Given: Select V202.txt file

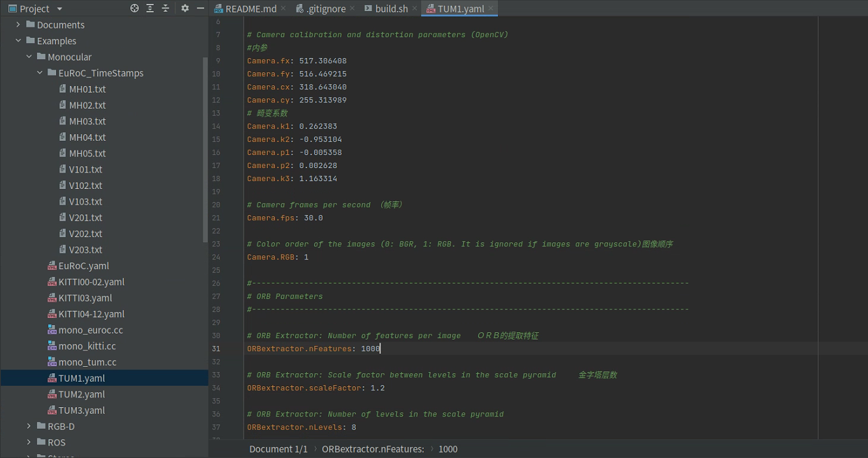Looking at the screenshot, I should (85, 233).
